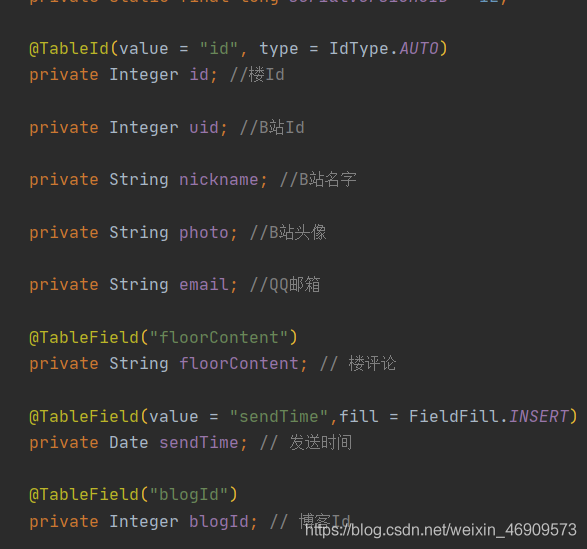Open the blog.csdn.net watermark link
The width and height of the screenshot is (587, 549).
441,530
